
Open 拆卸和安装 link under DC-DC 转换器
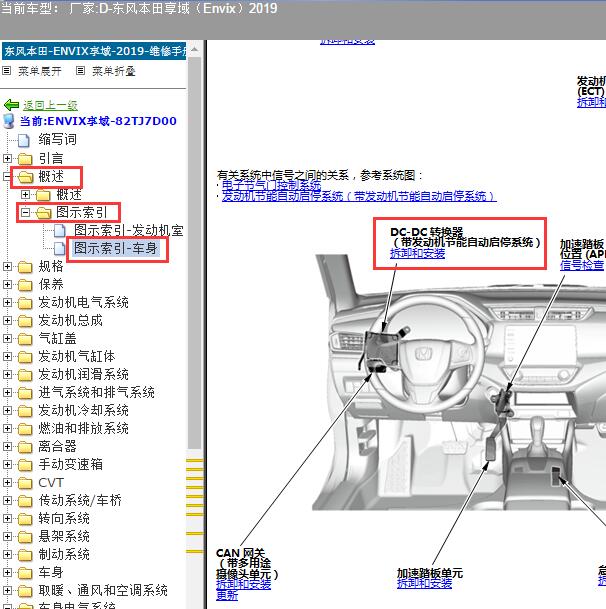(418, 254)
